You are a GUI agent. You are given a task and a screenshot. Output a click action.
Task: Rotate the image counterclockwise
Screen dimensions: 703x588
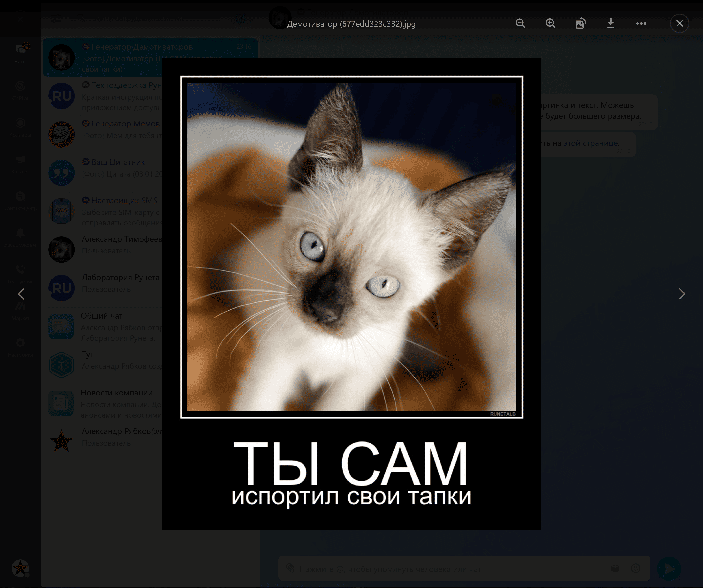(x=581, y=23)
